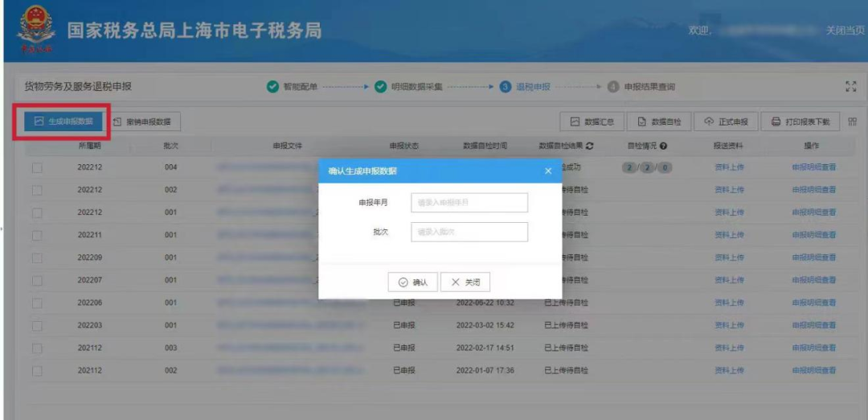Click the 生成申报数据 button
Screen dimensions: 868x420
tap(63, 121)
